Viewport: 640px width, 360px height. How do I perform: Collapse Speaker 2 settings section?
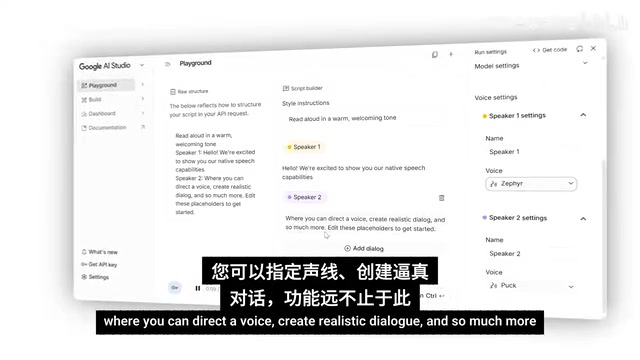(583, 219)
